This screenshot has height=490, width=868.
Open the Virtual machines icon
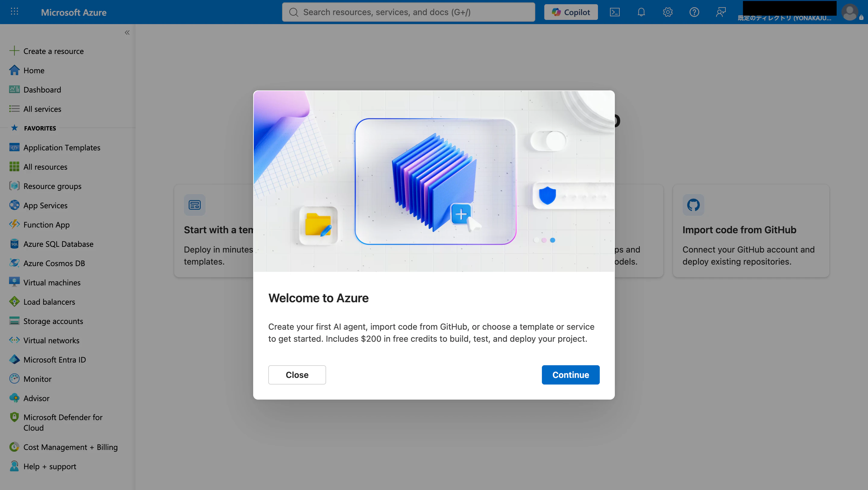14,282
